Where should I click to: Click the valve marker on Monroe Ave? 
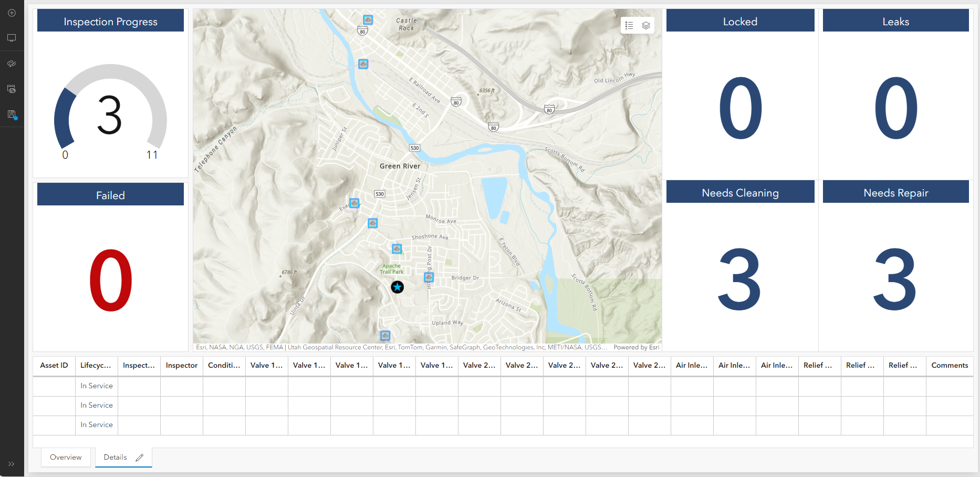coord(373,223)
